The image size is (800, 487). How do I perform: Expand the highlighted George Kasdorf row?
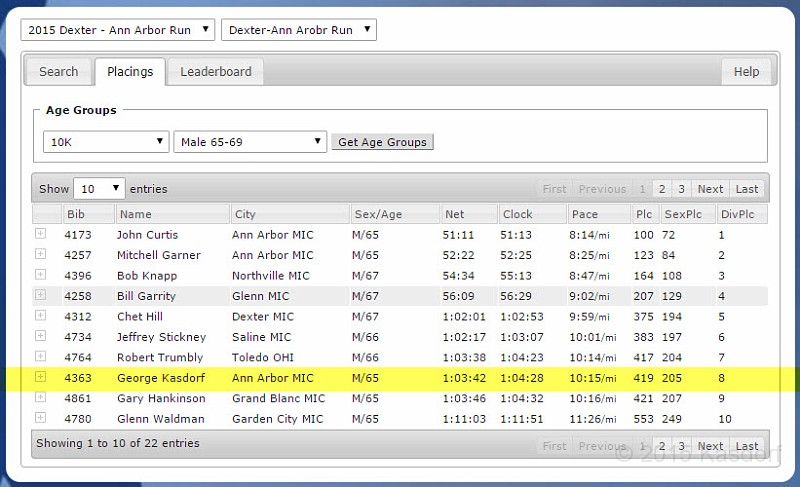click(40, 377)
